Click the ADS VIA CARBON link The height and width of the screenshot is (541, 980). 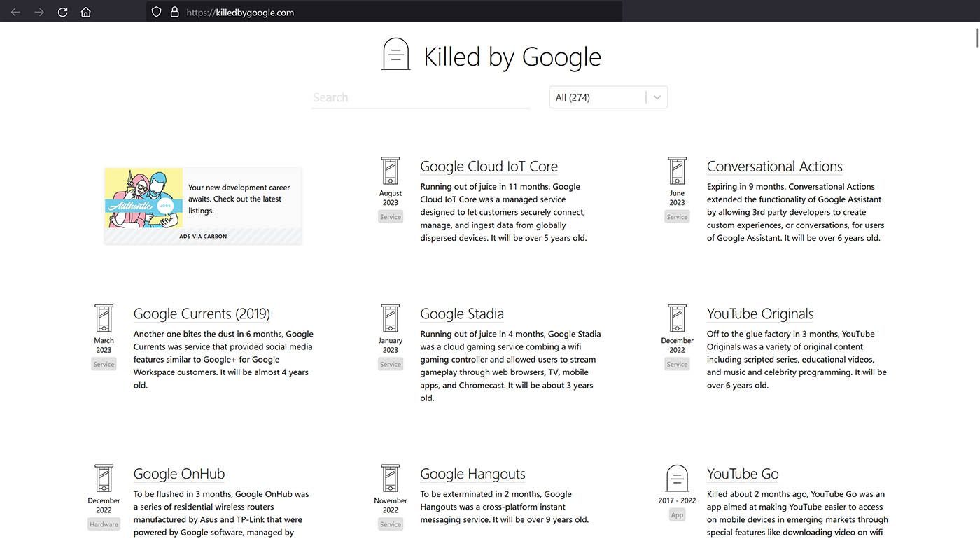(x=203, y=237)
